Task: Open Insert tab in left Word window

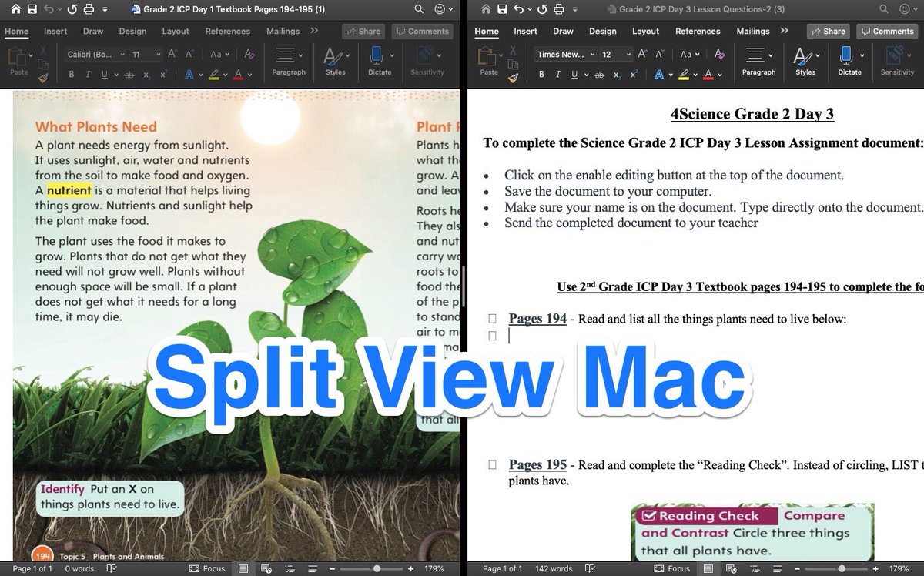Action: [x=55, y=32]
